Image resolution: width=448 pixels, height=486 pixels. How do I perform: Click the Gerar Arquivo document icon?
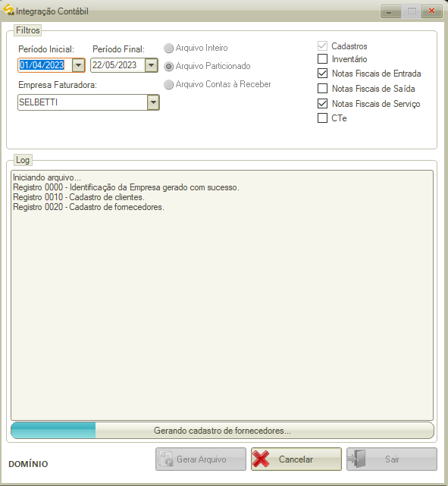[166, 459]
